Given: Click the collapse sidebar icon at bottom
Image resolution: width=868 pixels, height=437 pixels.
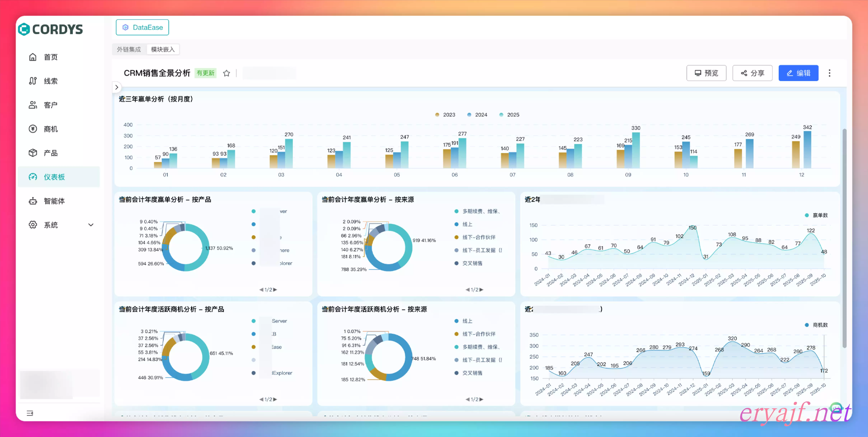Looking at the screenshot, I should click(x=30, y=413).
